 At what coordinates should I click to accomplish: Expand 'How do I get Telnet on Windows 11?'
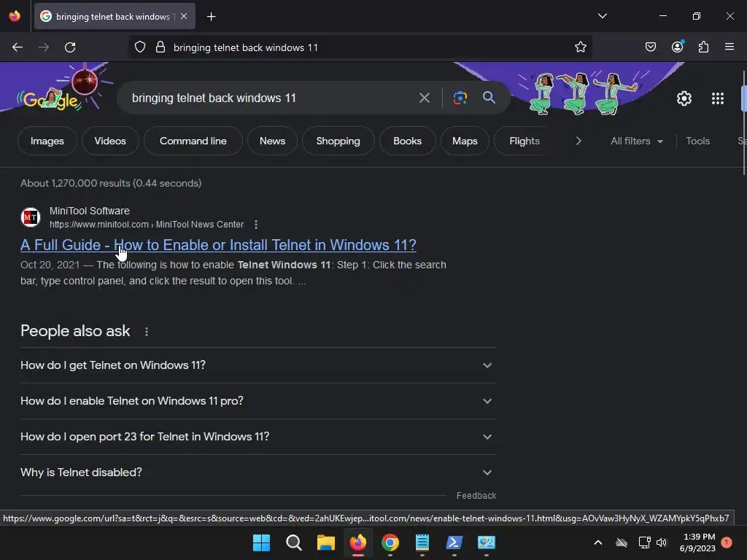click(x=258, y=365)
